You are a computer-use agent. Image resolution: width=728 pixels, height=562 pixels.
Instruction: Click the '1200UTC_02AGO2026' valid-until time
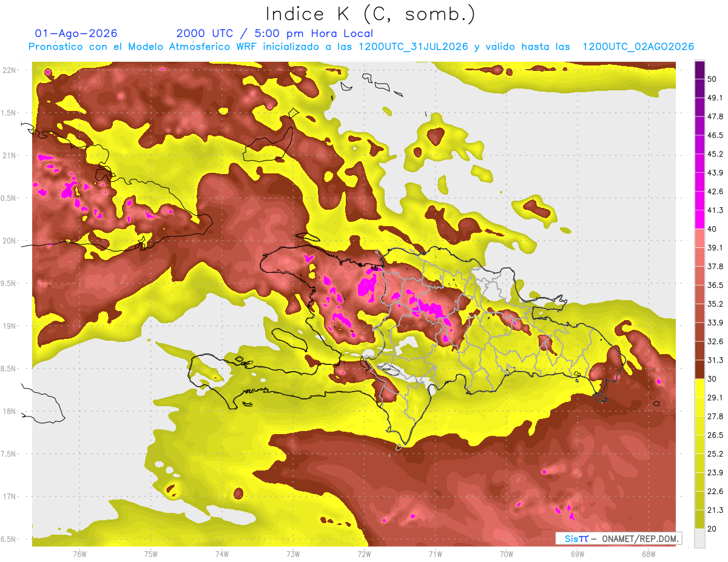638,47
